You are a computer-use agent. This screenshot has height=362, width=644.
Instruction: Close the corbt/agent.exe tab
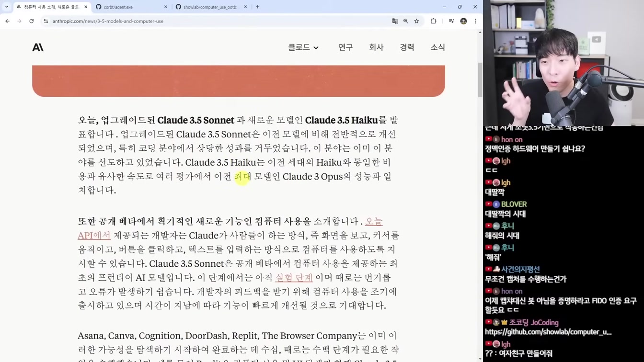coord(166,7)
